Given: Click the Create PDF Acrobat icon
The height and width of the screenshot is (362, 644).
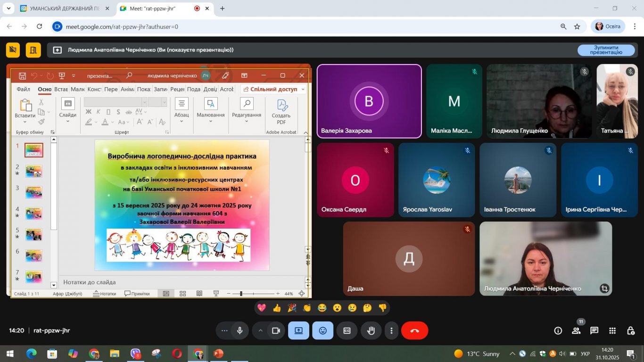Looking at the screenshot, I should click(281, 112).
